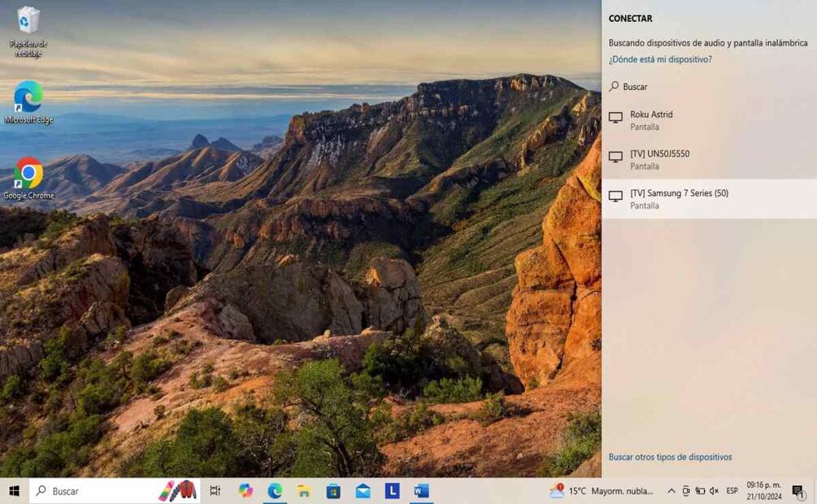Select the Microsoft Edge desktop shortcut
817x504 pixels.
(28, 98)
